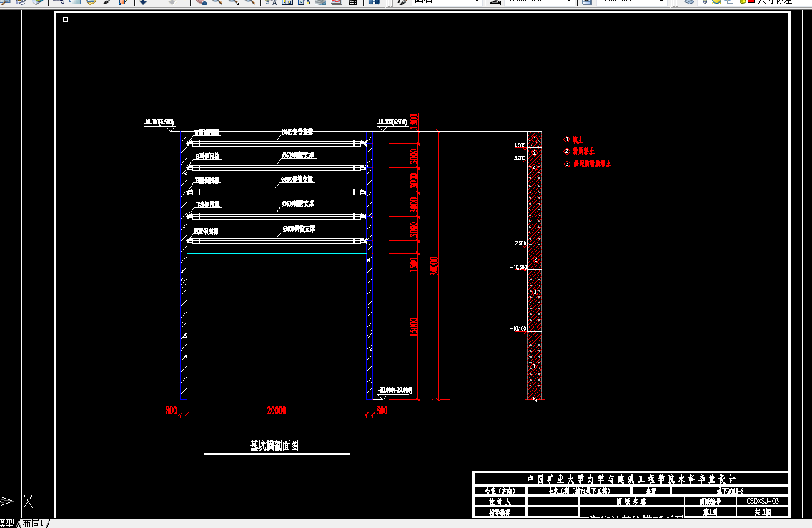This screenshot has width=812, height=528.
Task: Select the 专业(方向) title block cell
Action: click(500, 491)
